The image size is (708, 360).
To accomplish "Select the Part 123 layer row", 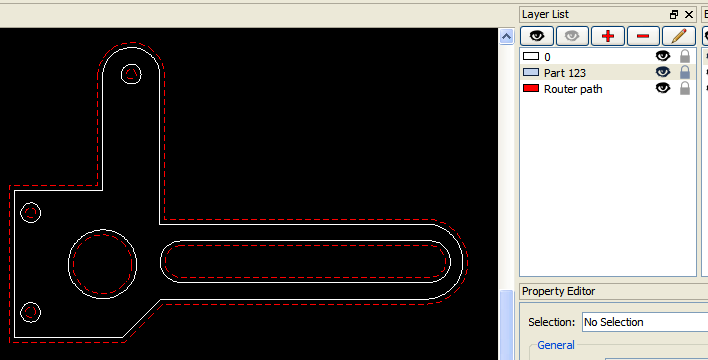I will (608, 72).
